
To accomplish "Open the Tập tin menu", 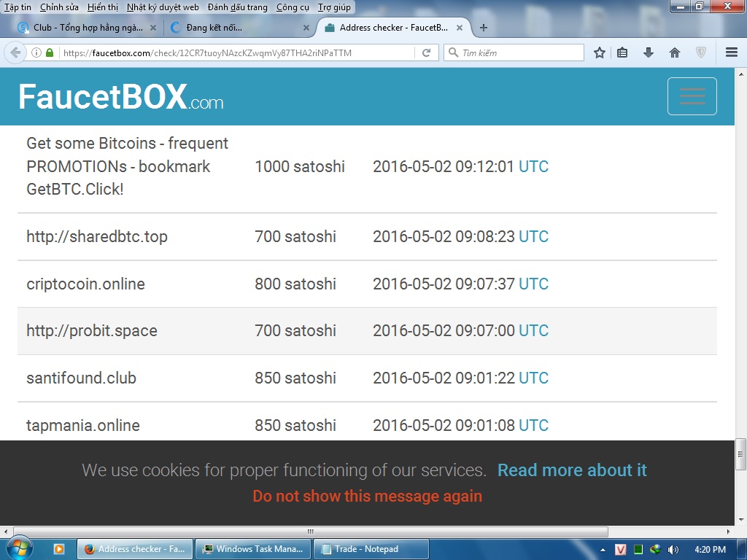I will [18, 7].
